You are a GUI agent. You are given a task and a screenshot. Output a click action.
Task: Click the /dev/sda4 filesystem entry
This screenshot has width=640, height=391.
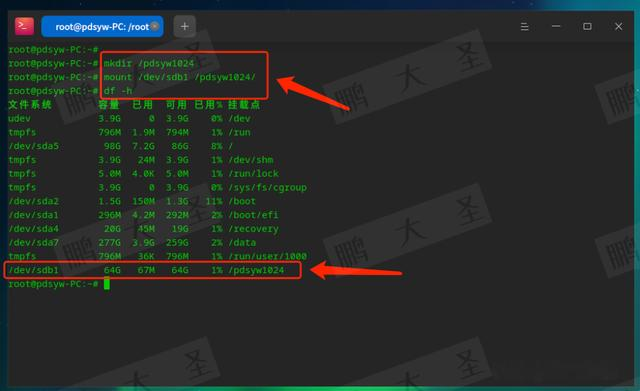tap(33, 229)
